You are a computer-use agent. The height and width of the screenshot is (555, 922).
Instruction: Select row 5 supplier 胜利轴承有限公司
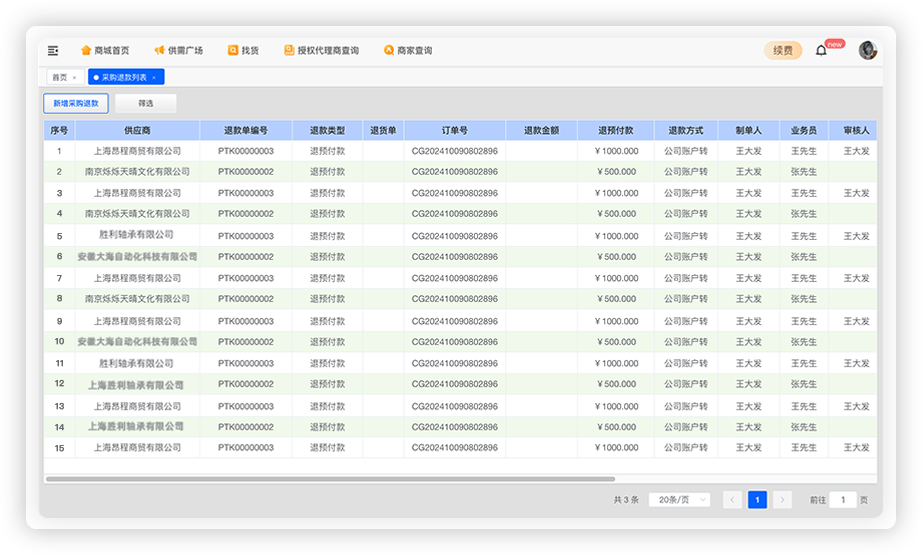click(x=136, y=235)
